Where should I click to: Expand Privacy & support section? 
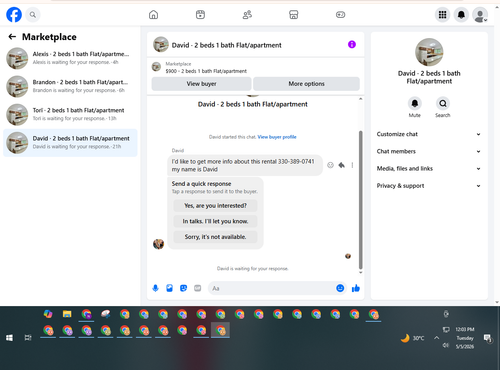(429, 186)
